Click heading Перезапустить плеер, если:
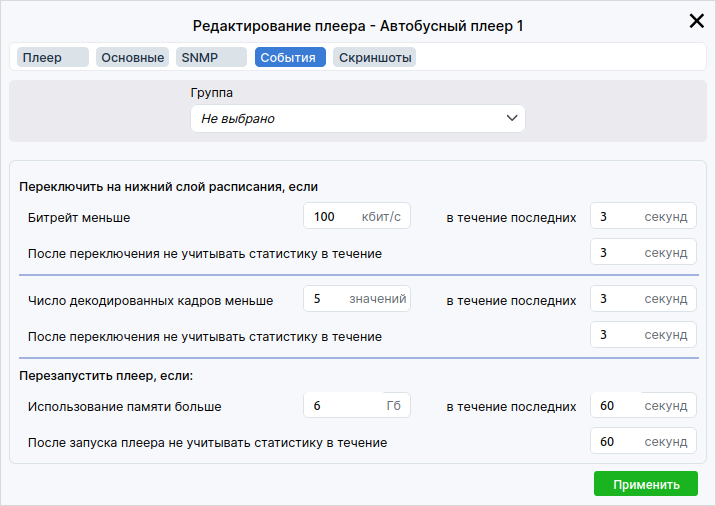 coord(106,376)
